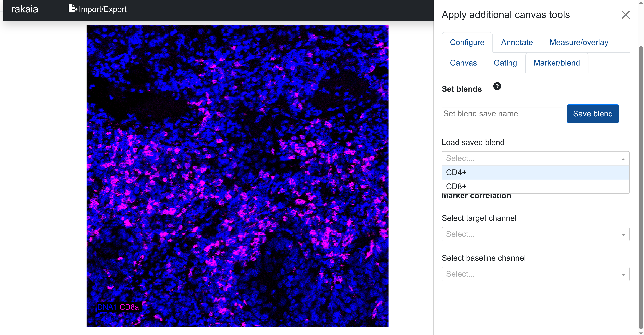Click the Import/Export icon in header

point(73,9)
